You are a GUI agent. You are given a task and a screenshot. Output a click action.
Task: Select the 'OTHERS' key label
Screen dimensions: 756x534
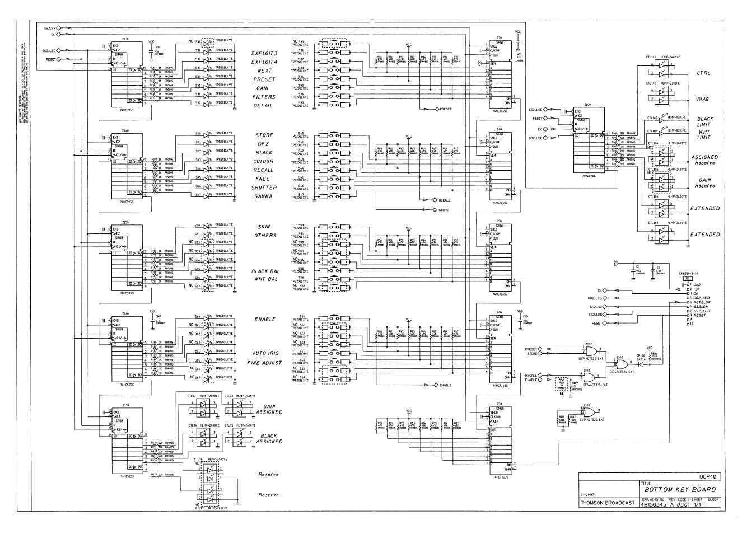265,235
